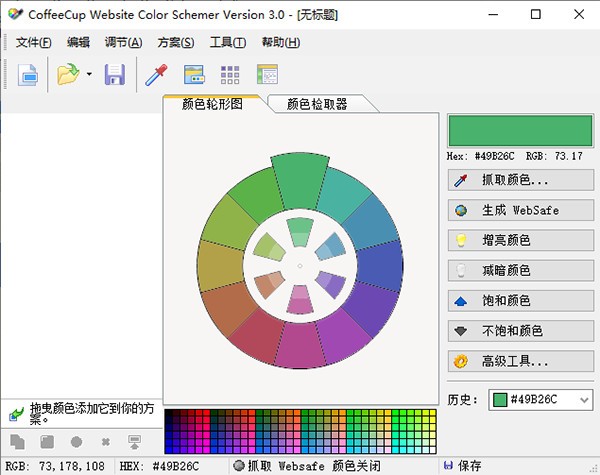Click the image color picker window icon
Screen dimensions: 600x475
tap(194, 75)
